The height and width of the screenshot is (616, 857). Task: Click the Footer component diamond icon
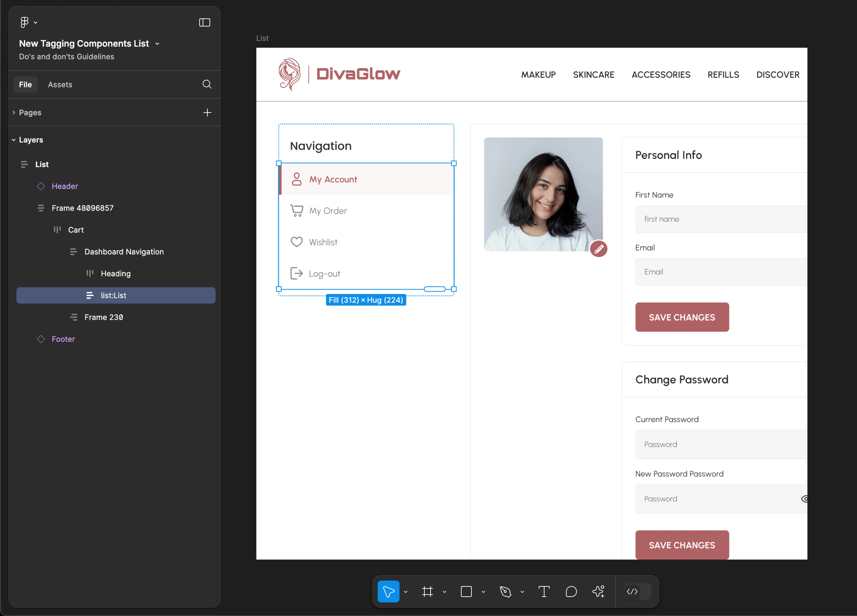[41, 339]
